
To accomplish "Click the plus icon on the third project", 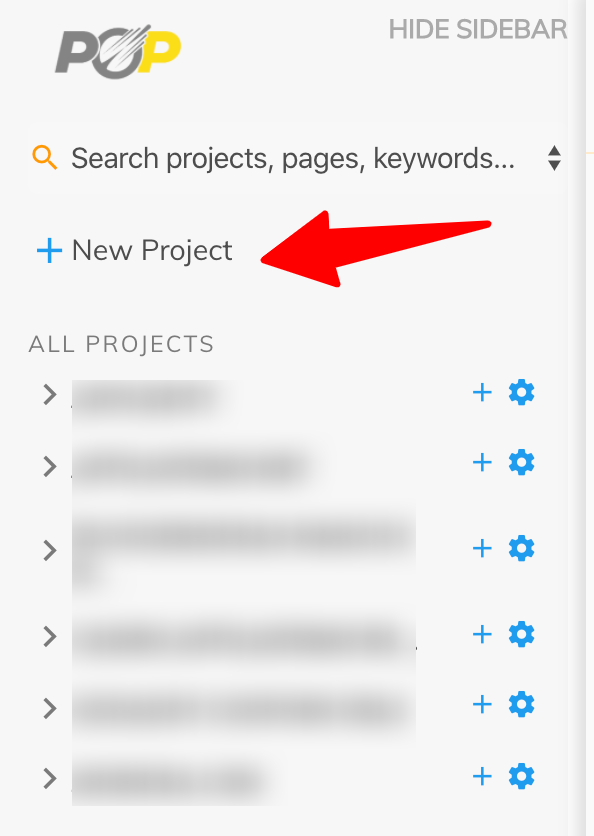I will pyautogui.click(x=482, y=548).
